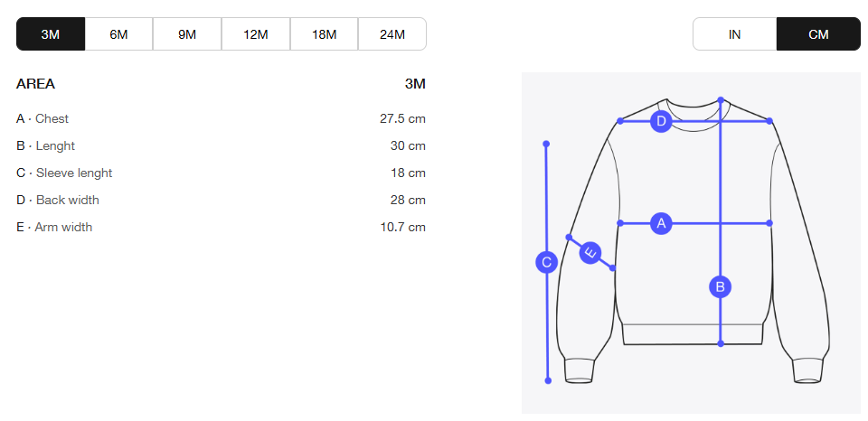
Task: Select the CM unit toggle
Action: click(x=818, y=34)
